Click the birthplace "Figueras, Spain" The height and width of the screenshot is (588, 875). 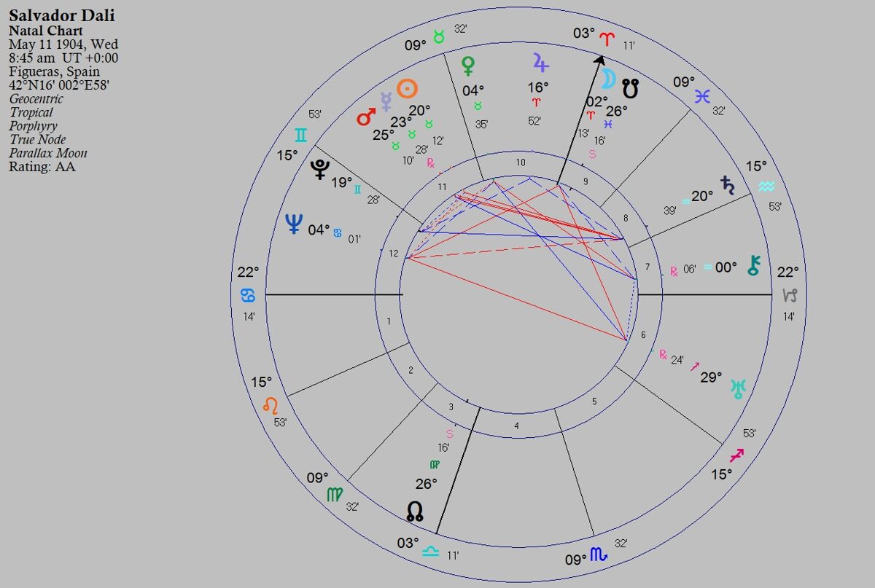[x=54, y=71]
